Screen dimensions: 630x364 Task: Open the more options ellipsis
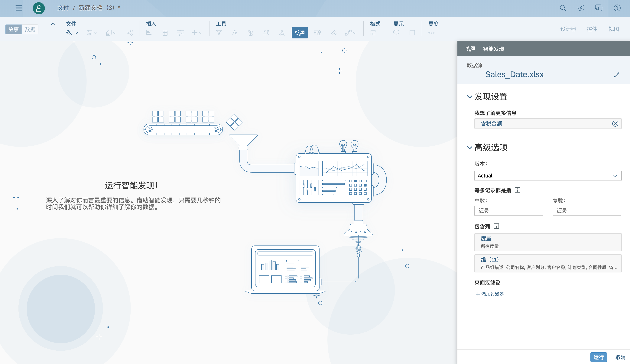pos(431,33)
